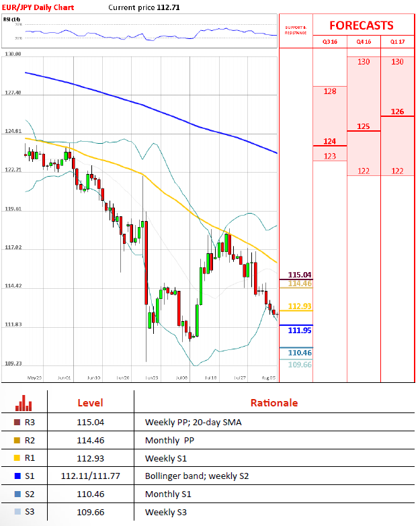Click the 111.95 support level marker

click(300, 331)
